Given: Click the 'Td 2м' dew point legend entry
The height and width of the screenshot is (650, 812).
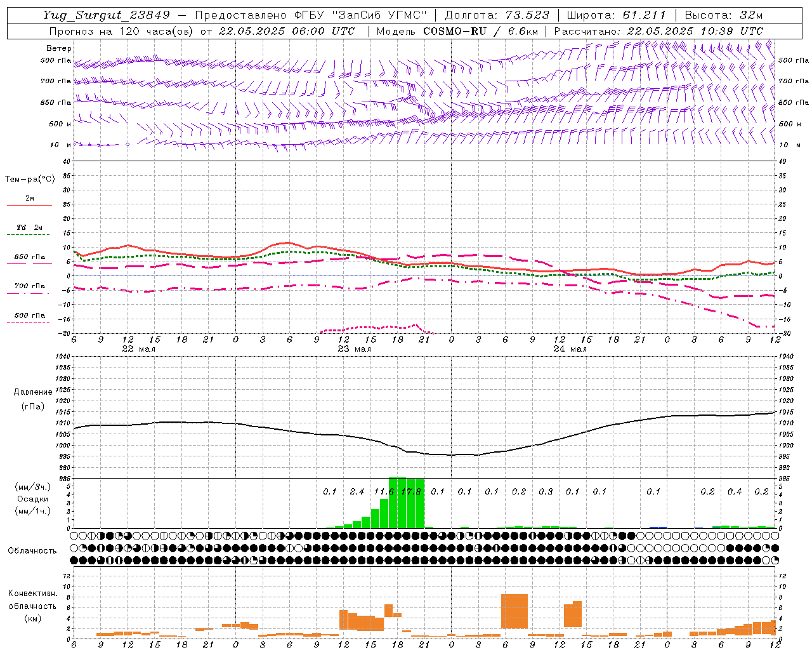Looking at the screenshot, I should [x=29, y=227].
